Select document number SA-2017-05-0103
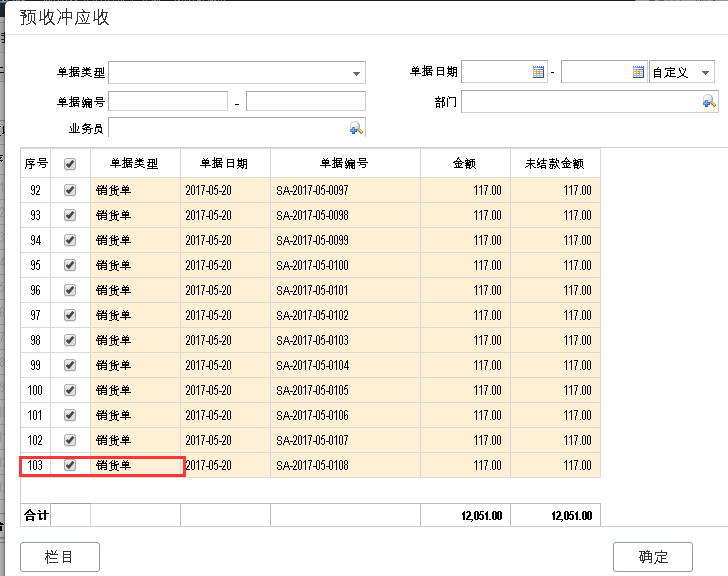Image resolution: width=728 pixels, height=576 pixels. point(312,341)
